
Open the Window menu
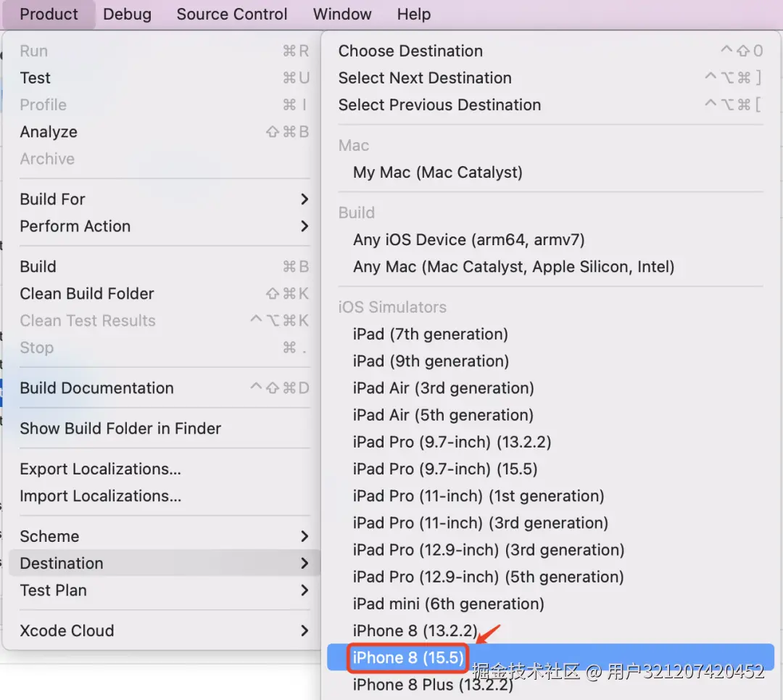tap(342, 14)
